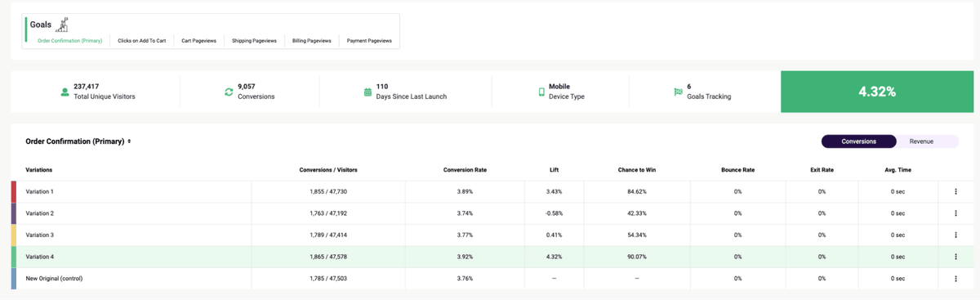Viewport: 980px width, 300px height.
Task: Open the Cart Pageviews goal tab
Action: tap(198, 40)
